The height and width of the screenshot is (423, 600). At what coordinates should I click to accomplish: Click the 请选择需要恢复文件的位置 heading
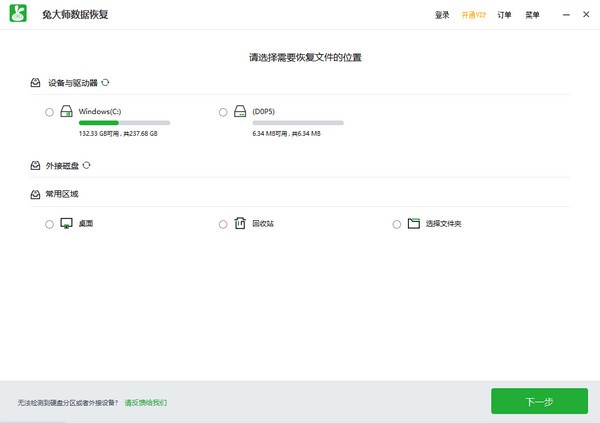click(305, 57)
